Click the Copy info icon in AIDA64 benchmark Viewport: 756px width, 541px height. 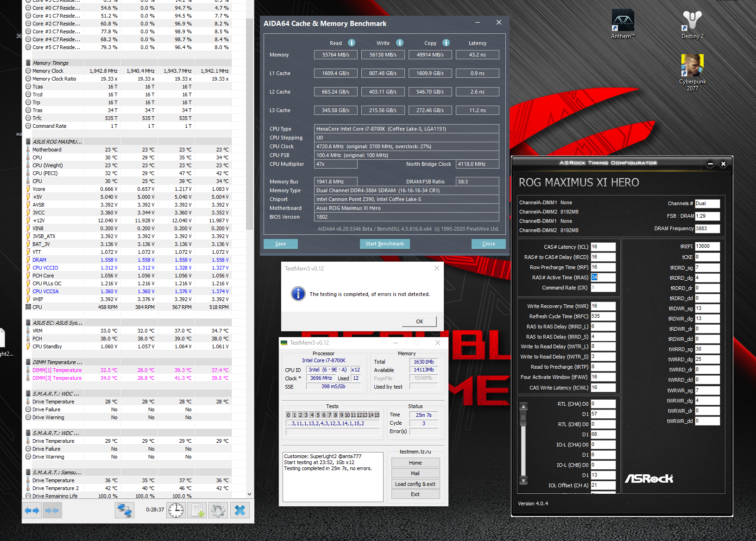click(x=446, y=43)
